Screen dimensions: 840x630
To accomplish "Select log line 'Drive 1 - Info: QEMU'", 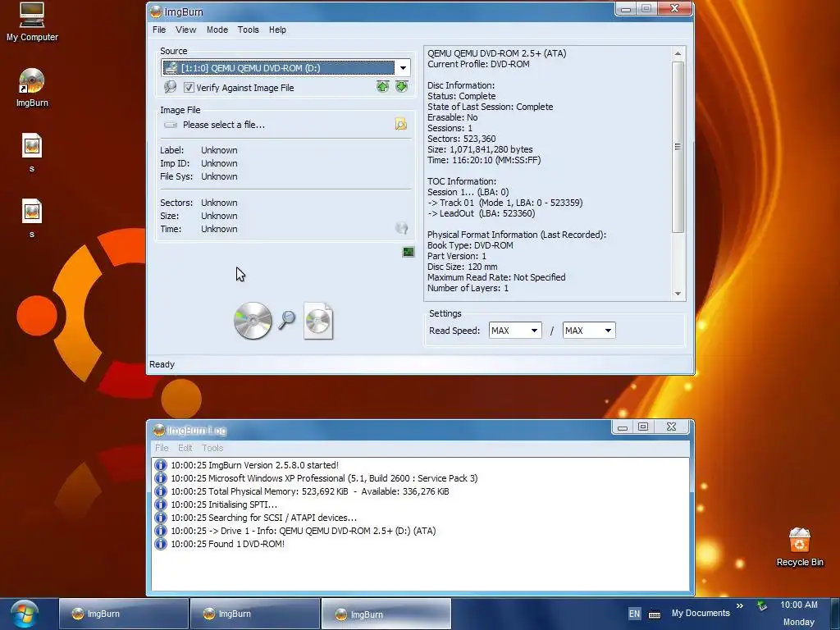I will coord(304,531).
